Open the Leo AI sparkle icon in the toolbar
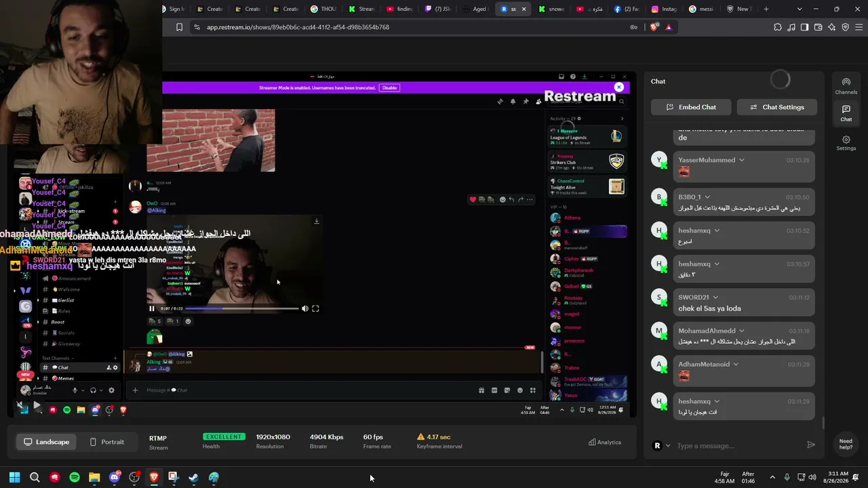This screenshot has height=488, width=868. coord(831,27)
